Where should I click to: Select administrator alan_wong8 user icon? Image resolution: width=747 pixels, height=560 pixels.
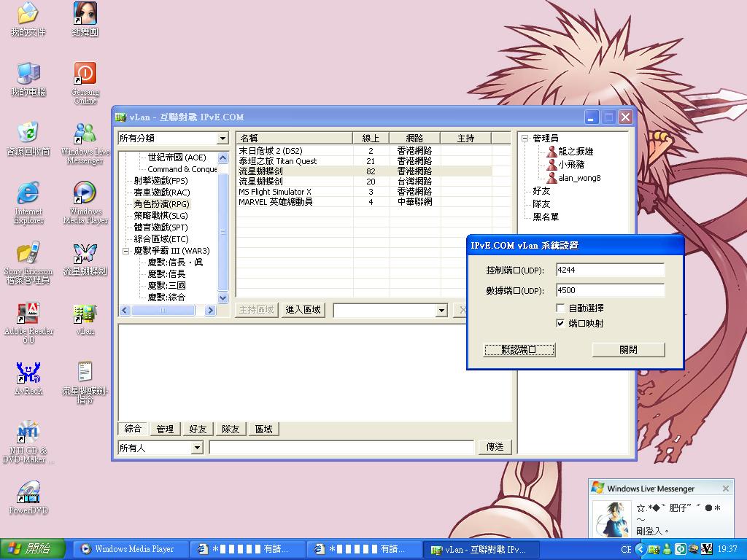tap(551, 178)
